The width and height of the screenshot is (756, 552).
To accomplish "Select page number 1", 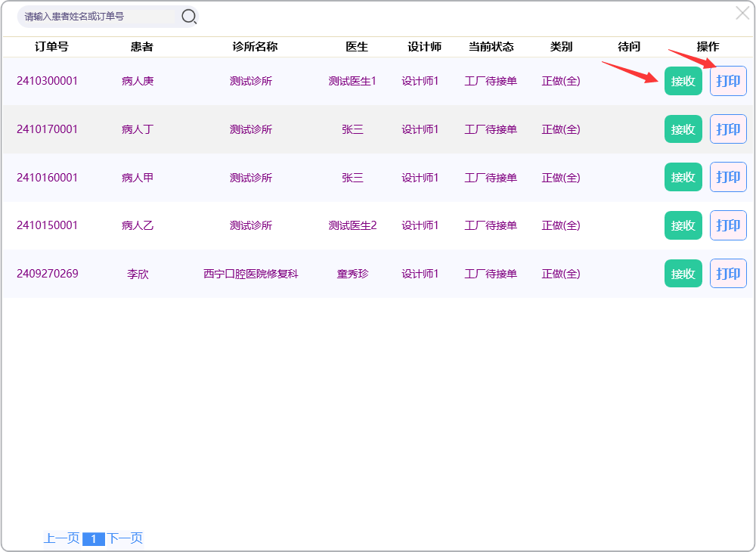I will (x=93, y=539).
